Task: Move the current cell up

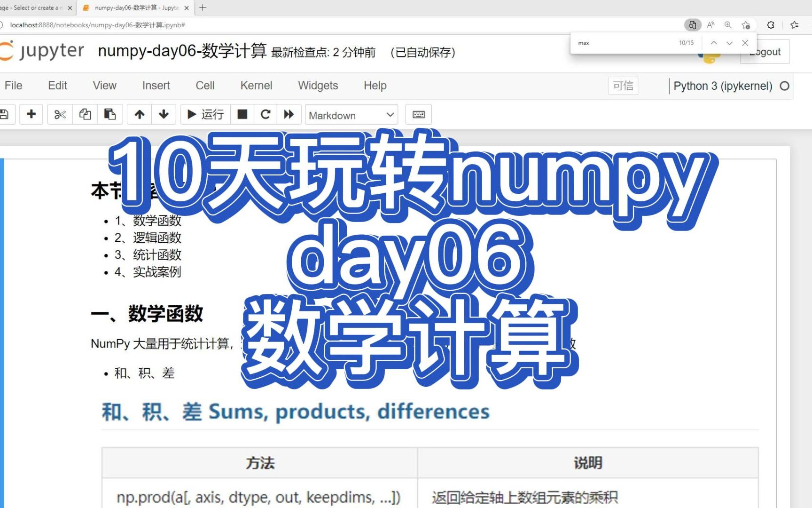Action: pos(139,114)
